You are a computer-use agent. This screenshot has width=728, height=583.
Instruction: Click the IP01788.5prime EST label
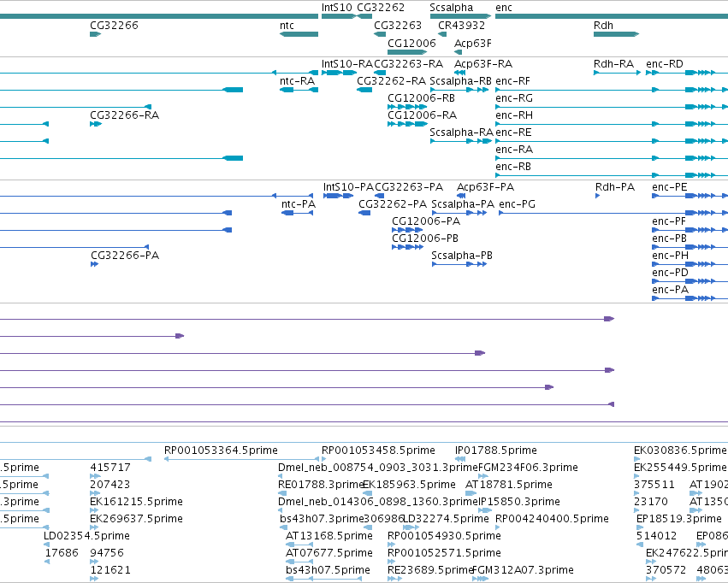pyautogui.click(x=496, y=450)
